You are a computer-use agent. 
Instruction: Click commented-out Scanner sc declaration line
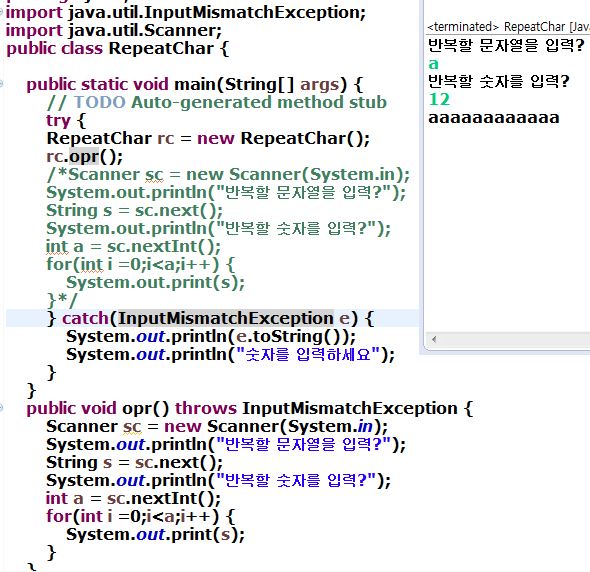pos(228,175)
